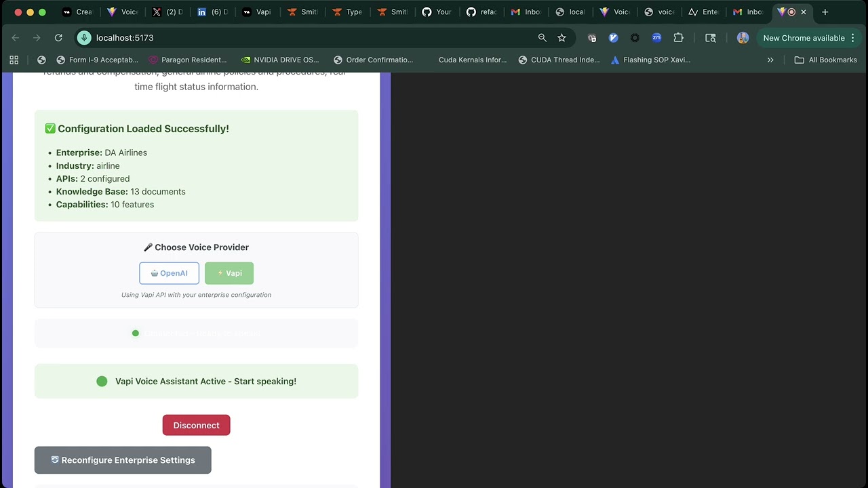Click the unlabeled globe bookmark icon

click(x=41, y=60)
